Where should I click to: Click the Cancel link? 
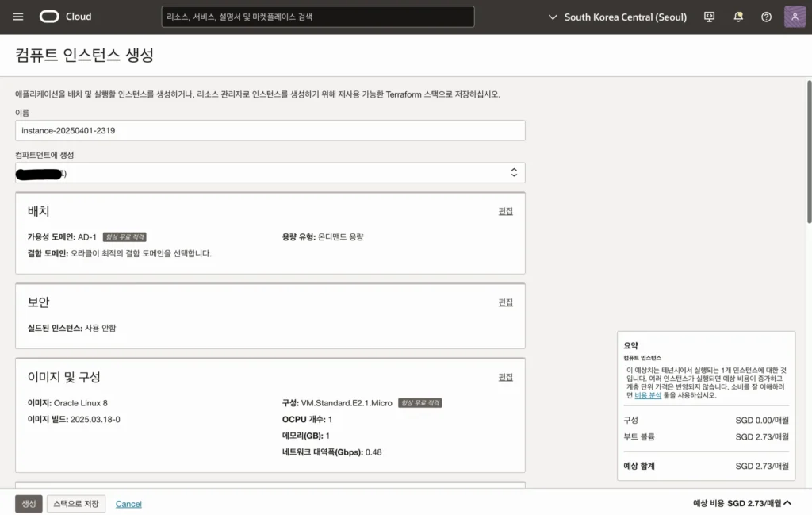[x=128, y=504]
